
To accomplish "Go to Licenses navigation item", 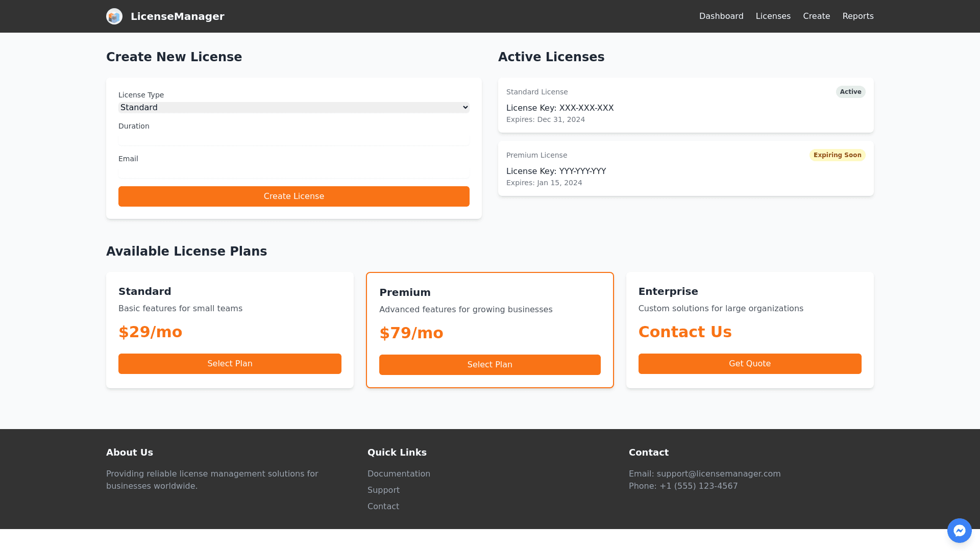I will [773, 16].
